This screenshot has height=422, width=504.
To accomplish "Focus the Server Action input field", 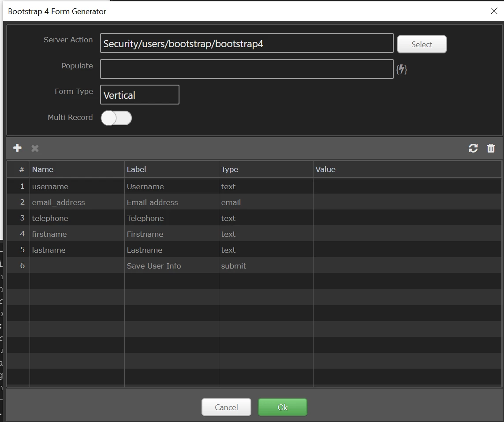I will tap(246, 43).
